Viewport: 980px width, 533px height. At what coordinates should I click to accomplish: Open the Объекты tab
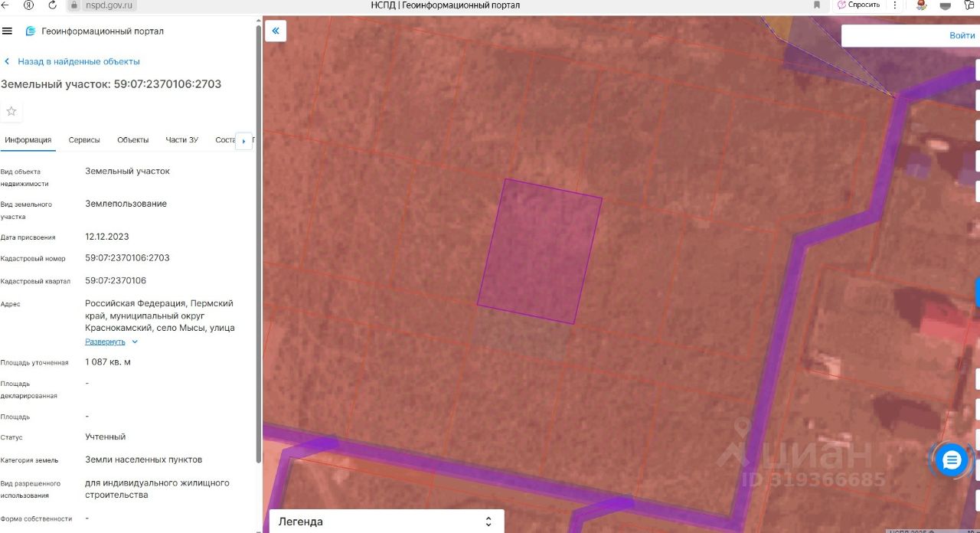(133, 140)
